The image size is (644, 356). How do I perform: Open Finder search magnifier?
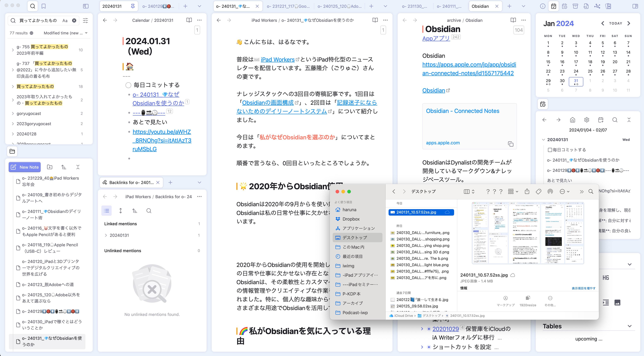591,191
